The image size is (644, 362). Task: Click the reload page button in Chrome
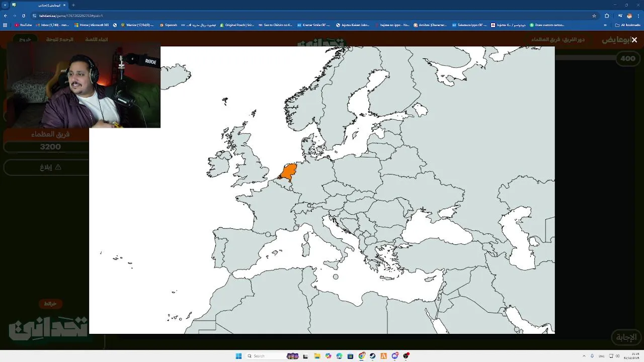[23, 16]
